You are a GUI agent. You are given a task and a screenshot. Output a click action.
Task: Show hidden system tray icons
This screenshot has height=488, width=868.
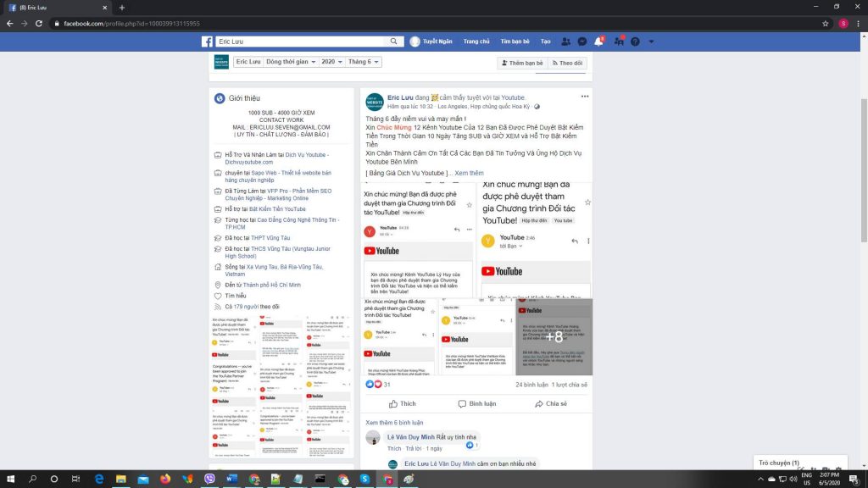coord(760,480)
